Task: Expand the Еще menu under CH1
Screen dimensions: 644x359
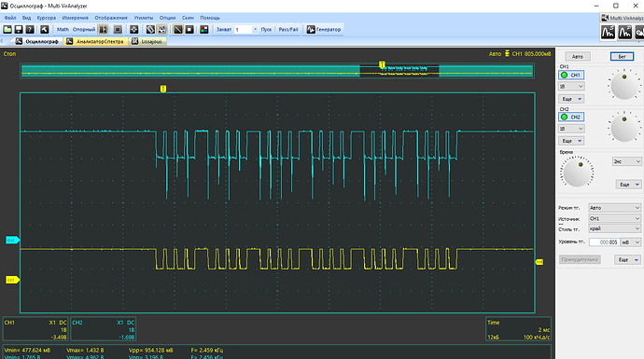Action: (x=571, y=99)
